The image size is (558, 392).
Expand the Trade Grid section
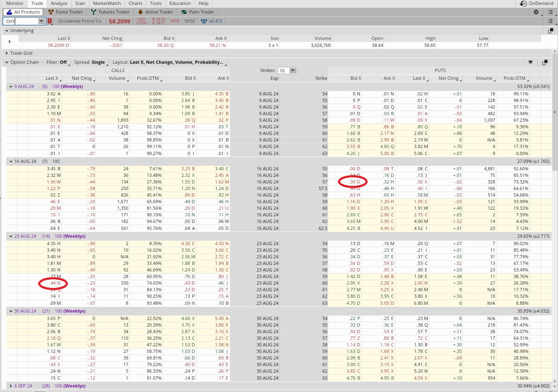pyautogui.click(x=7, y=53)
